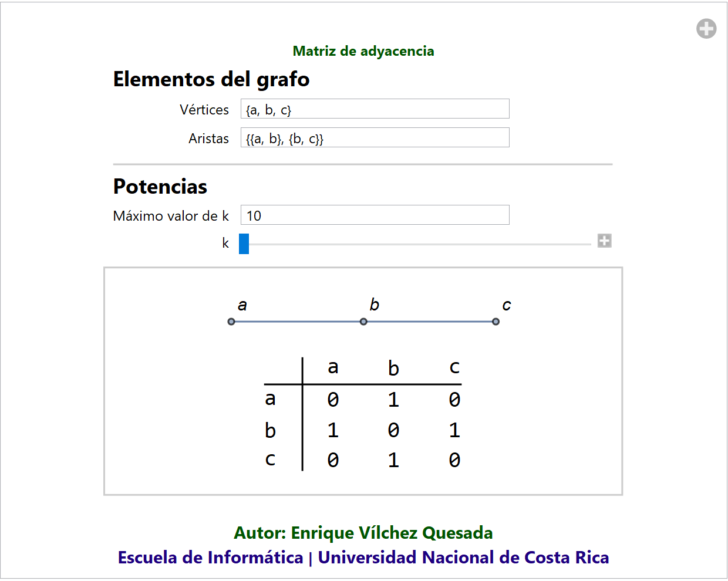Click the plus icon in top-right corner
The width and height of the screenshot is (728, 581).
coord(706,28)
